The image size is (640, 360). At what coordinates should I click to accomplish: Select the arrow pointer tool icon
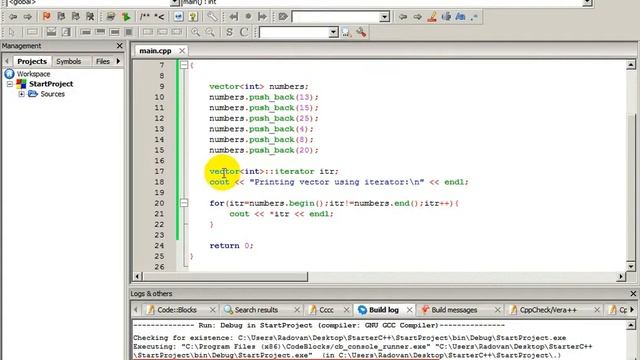click(x=11, y=32)
